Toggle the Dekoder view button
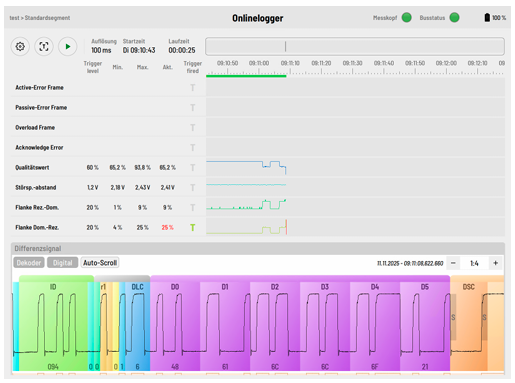This screenshot has width=515, height=383. point(29,263)
